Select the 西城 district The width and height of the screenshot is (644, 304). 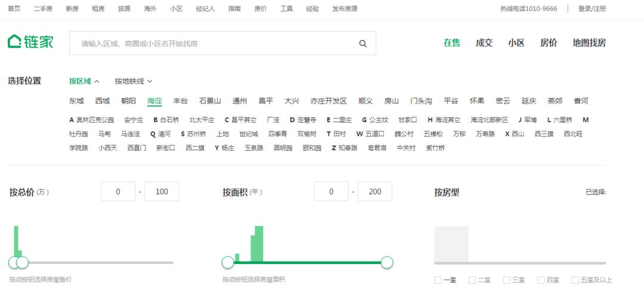pos(103,101)
